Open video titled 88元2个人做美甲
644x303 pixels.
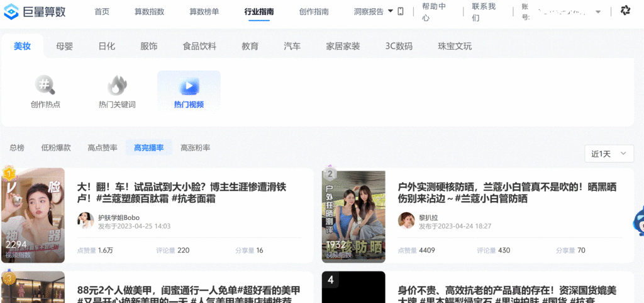click(189, 294)
